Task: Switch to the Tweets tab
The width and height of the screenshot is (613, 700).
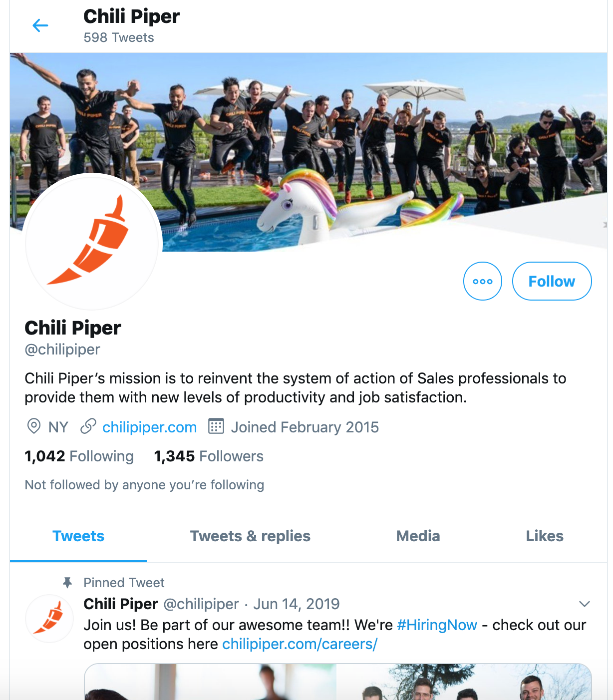Action: 78,536
